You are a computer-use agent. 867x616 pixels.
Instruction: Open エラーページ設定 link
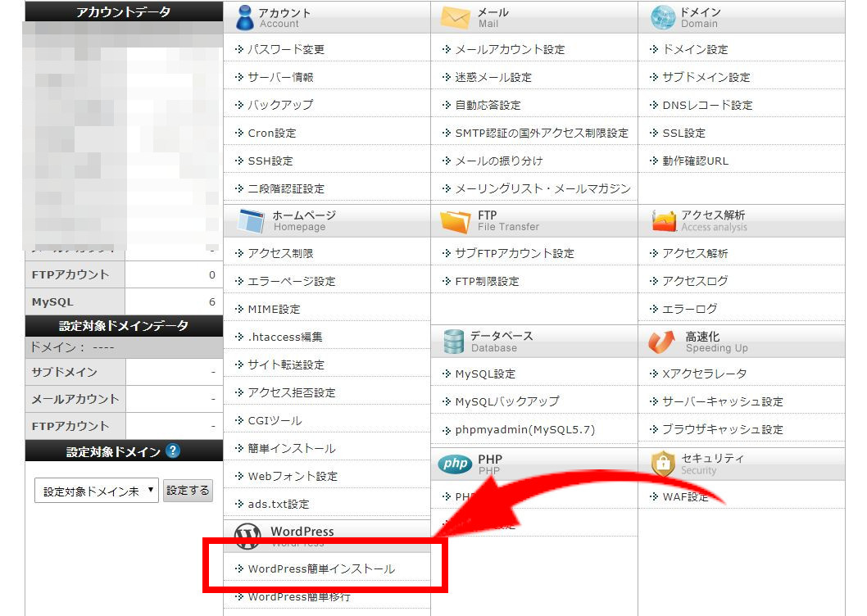coord(292,281)
